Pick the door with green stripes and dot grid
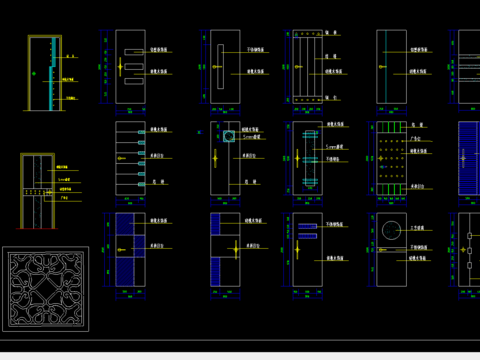 (x=391, y=158)
